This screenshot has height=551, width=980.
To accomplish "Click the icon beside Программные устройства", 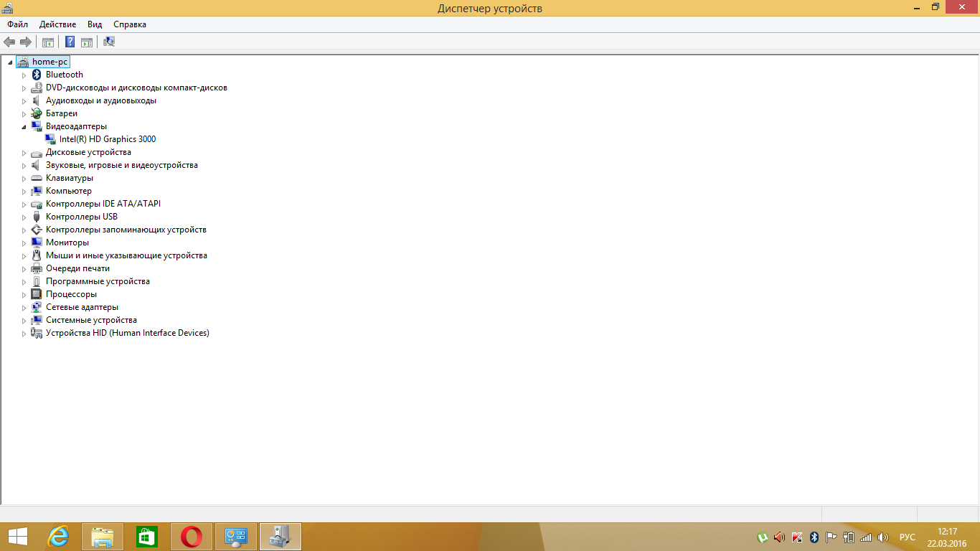I will click(x=37, y=281).
